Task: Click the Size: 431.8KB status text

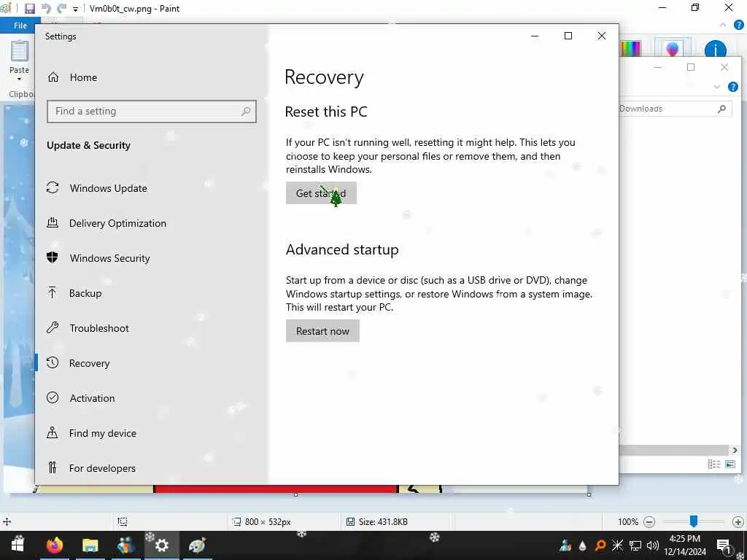Action: point(383,522)
